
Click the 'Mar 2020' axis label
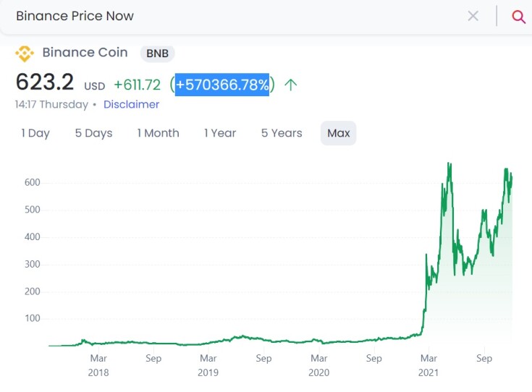click(x=319, y=365)
